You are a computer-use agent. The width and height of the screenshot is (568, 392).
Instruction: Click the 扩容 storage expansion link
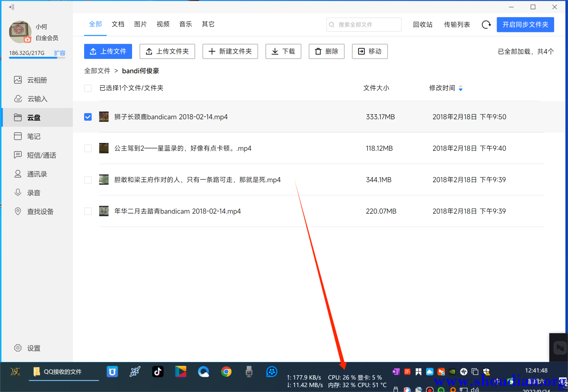[x=60, y=53]
